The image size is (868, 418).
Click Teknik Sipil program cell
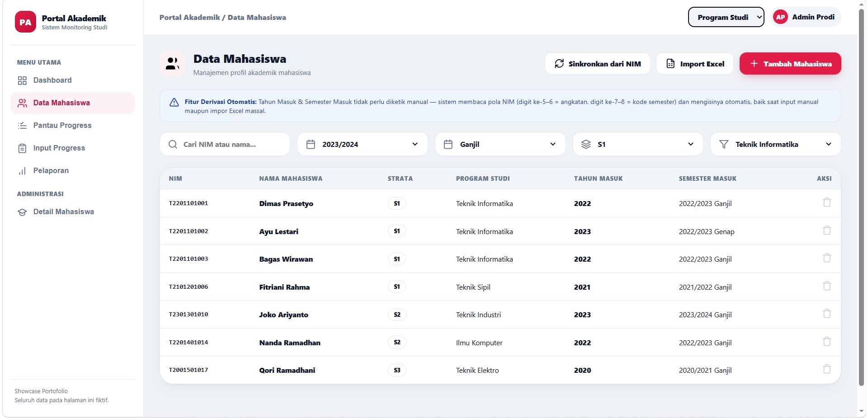473,287
